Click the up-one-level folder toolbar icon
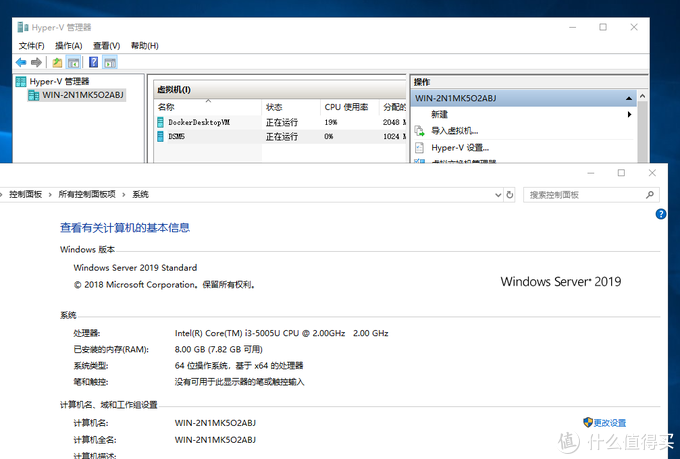 tap(57, 62)
